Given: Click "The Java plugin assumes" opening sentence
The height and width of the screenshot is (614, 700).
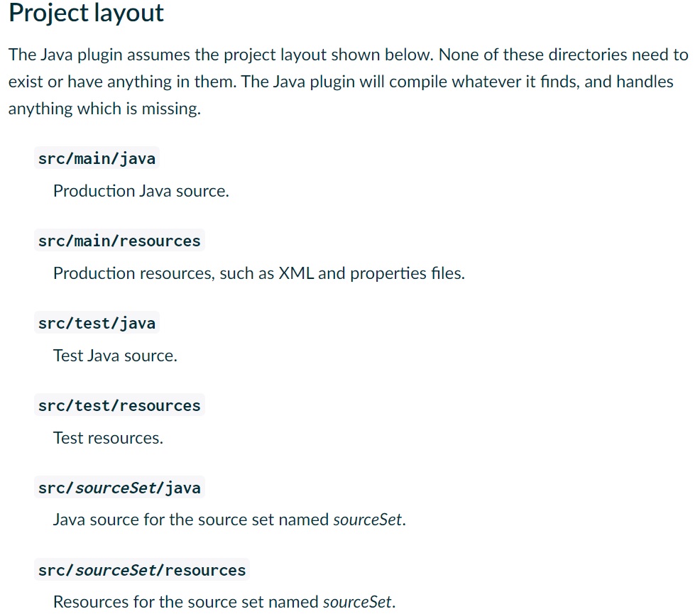Looking at the screenshot, I should pyautogui.click(x=99, y=55).
